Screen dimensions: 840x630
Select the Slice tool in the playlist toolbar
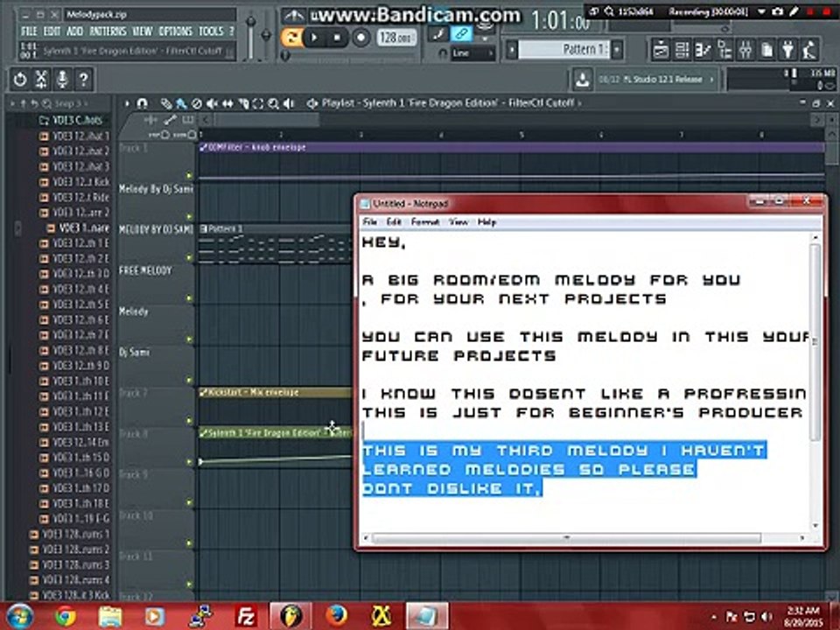click(243, 103)
